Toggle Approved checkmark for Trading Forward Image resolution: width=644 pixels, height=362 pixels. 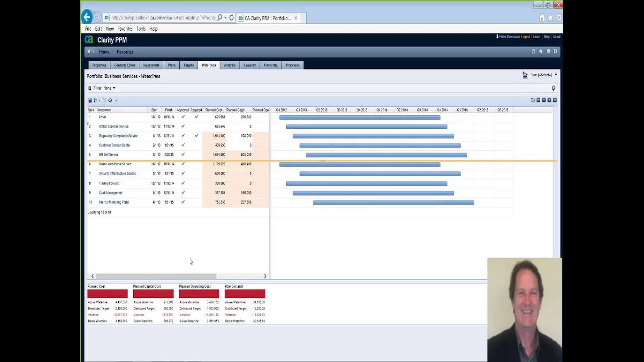click(183, 183)
